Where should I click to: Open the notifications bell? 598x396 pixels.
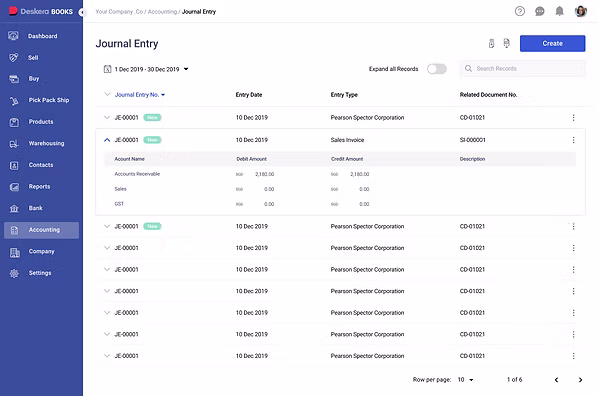[559, 11]
